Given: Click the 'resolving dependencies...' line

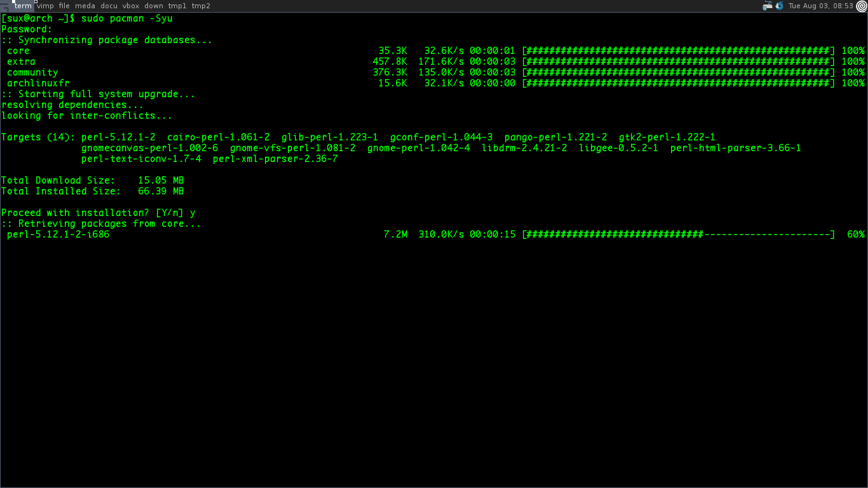Looking at the screenshot, I should coord(72,105).
